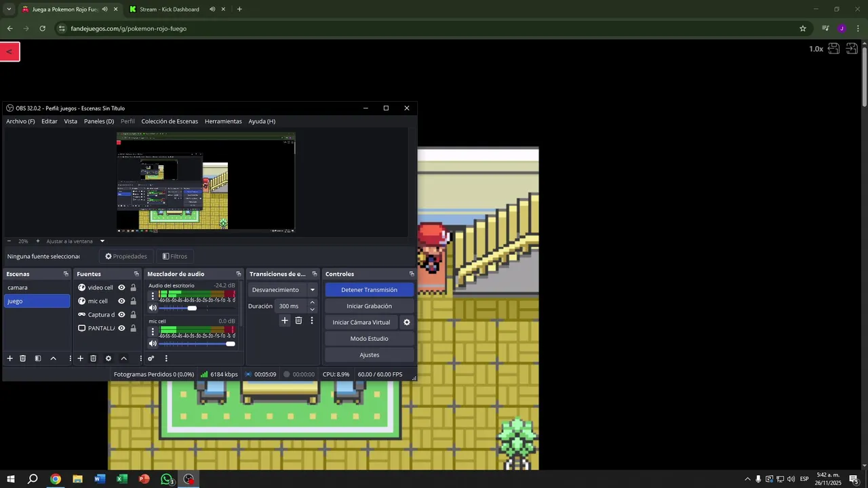Image resolution: width=868 pixels, height=488 pixels.
Task: Open the Archivo (F) menu in OBS
Action: pos(20,121)
